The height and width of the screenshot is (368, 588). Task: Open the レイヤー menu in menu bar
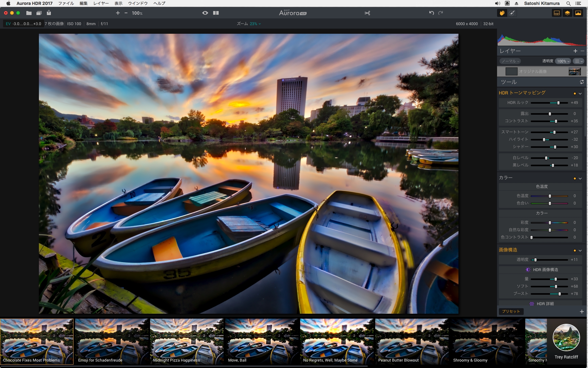(101, 3)
